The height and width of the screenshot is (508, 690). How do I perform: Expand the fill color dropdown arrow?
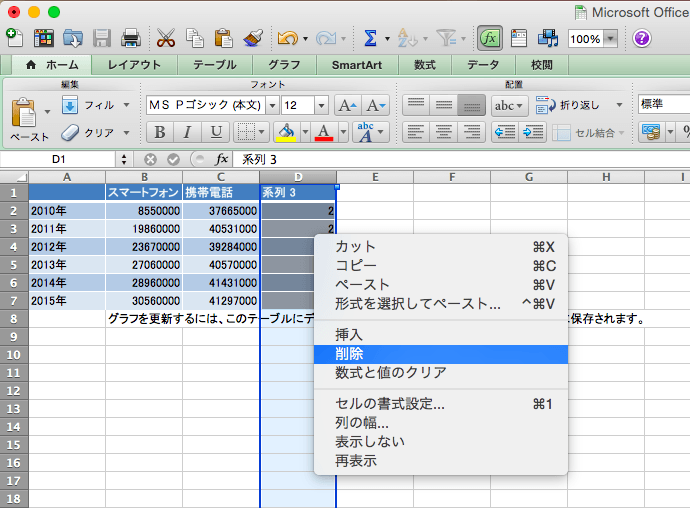coord(305,132)
